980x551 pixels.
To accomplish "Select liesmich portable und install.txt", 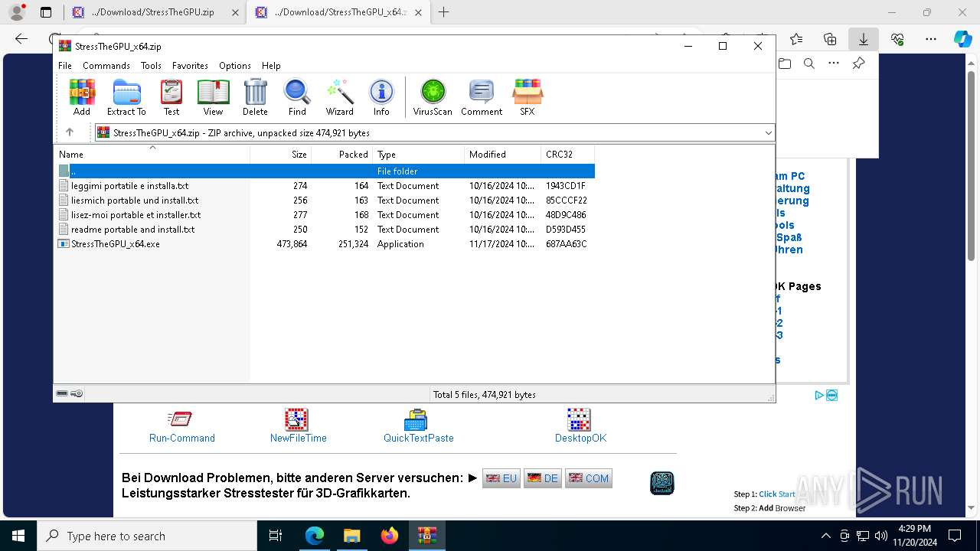I will [x=325, y=201].
